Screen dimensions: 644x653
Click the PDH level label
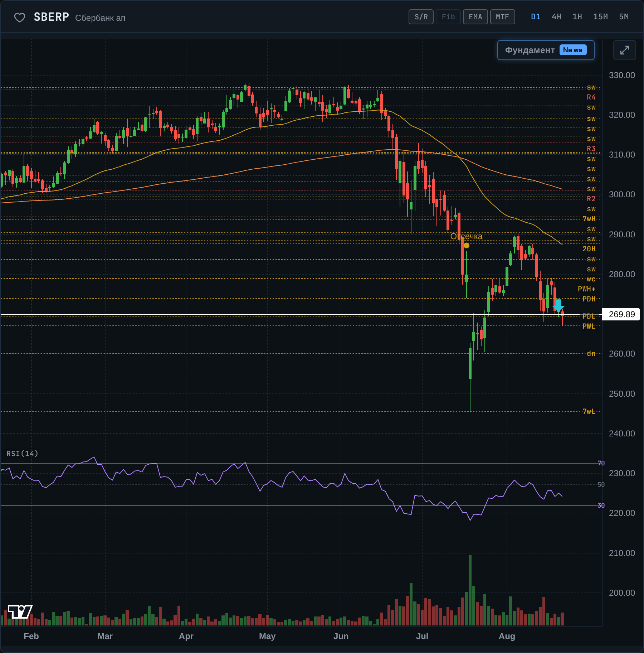pyautogui.click(x=589, y=299)
